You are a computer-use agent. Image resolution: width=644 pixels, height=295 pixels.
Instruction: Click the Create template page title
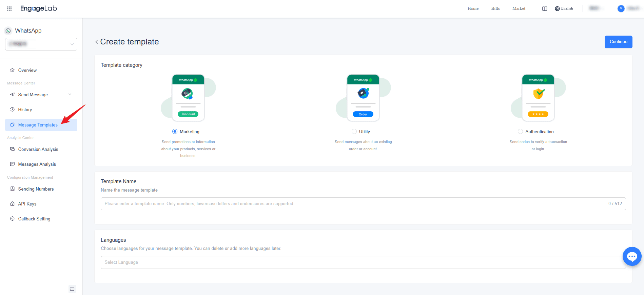point(130,42)
